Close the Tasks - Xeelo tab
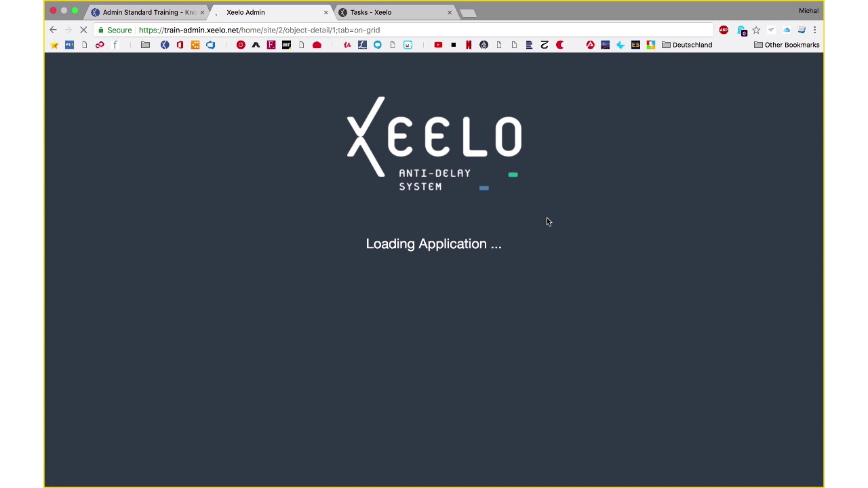This screenshot has width=868, height=488. point(449,12)
